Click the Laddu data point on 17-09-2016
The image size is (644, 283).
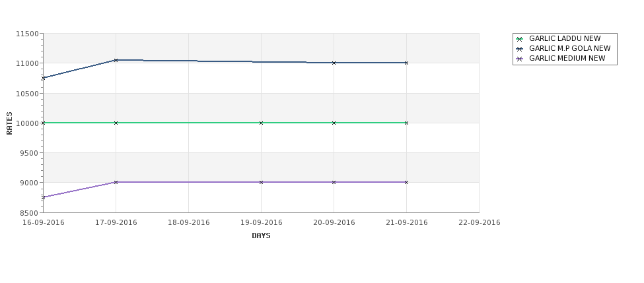point(116,123)
